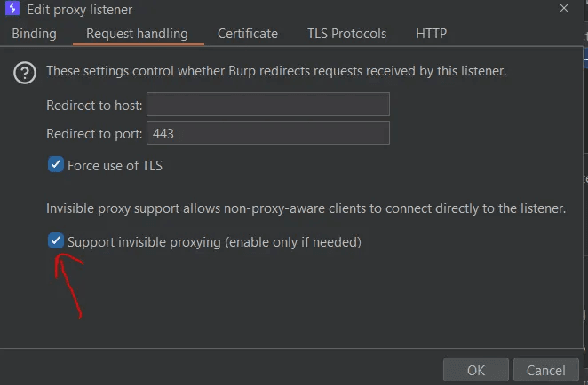Discard changes with the Cancel button
This screenshot has width=588, height=385.
pyautogui.click(x=546, y=371)
